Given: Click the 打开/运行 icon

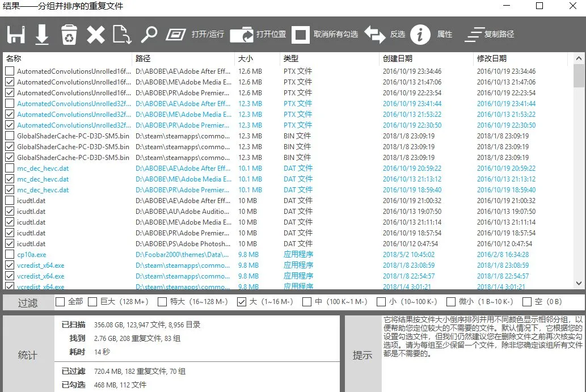Looking at the screenshot, I should click(x=176, y=35).
